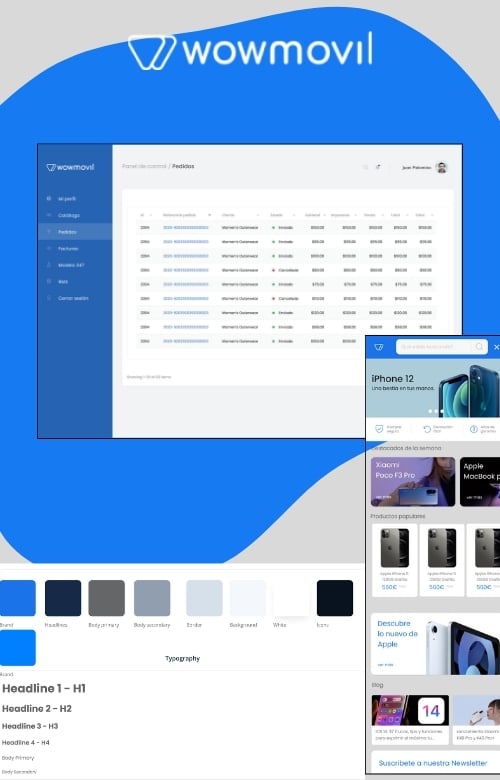Screen dimensions: 500x780
Task: Click the Body Primary typography sample
Action: [18, 758]
